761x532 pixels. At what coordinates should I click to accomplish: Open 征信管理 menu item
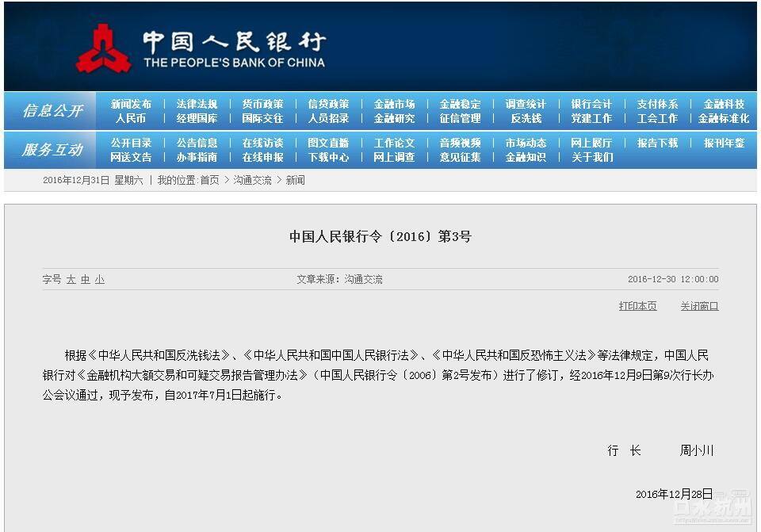point(460,118)
